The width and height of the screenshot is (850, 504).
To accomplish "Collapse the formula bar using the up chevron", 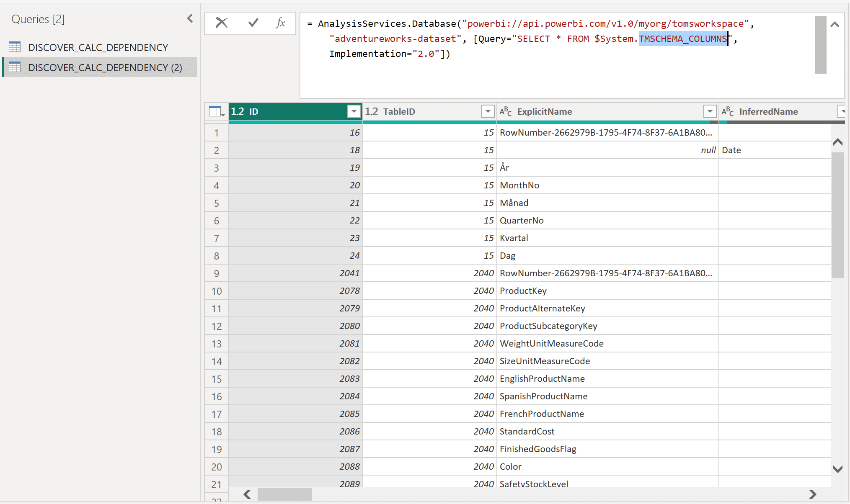I will [x=835, y=24].
